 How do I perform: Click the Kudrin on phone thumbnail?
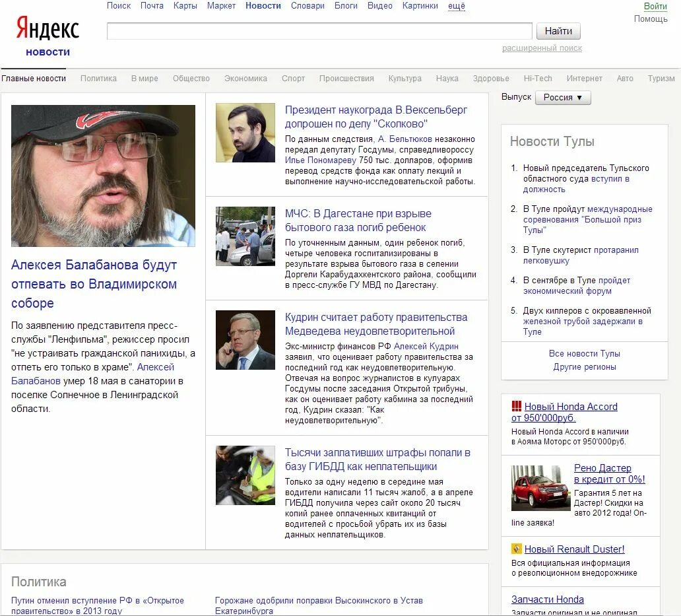click(245, 340)
